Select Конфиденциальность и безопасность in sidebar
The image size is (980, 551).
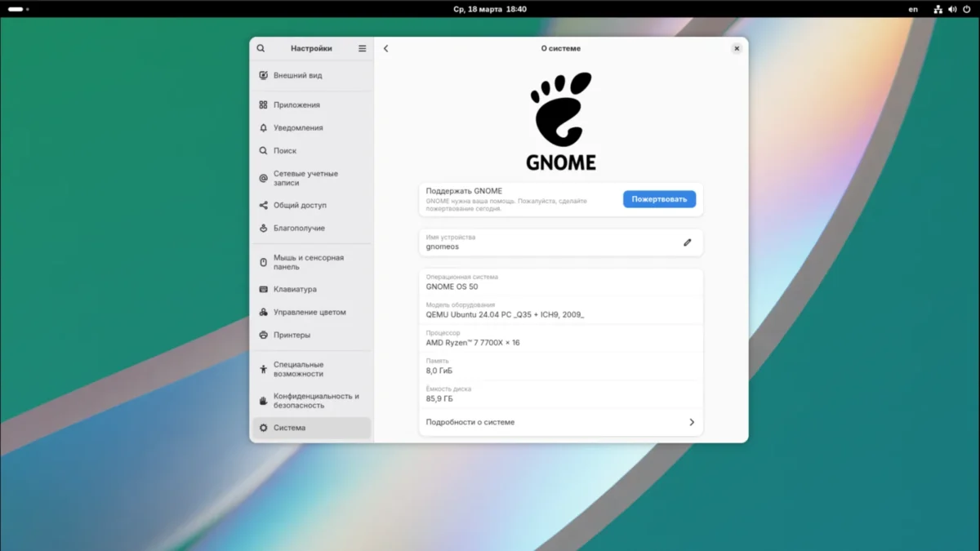(311, 400)
